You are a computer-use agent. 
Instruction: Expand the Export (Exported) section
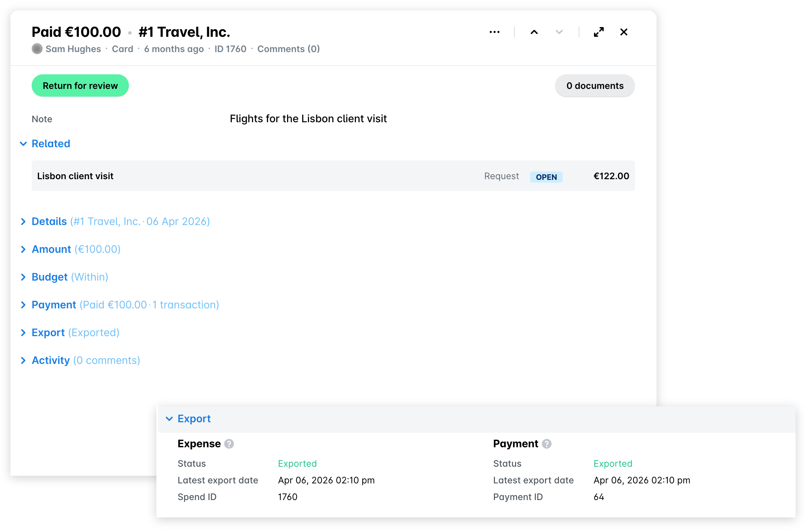click(70, 333)
